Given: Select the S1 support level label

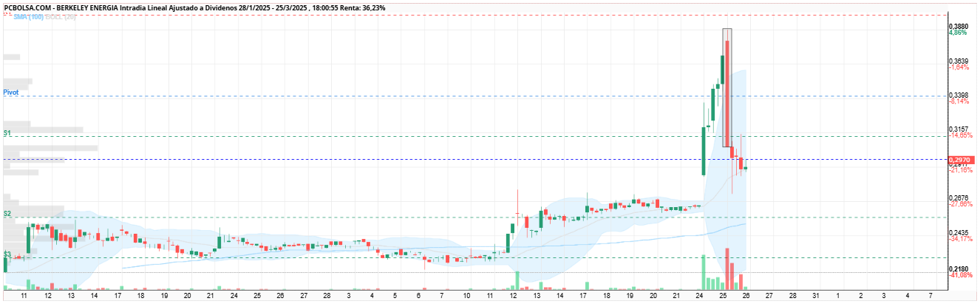Looking at the screenshot, I should point(7,132).
